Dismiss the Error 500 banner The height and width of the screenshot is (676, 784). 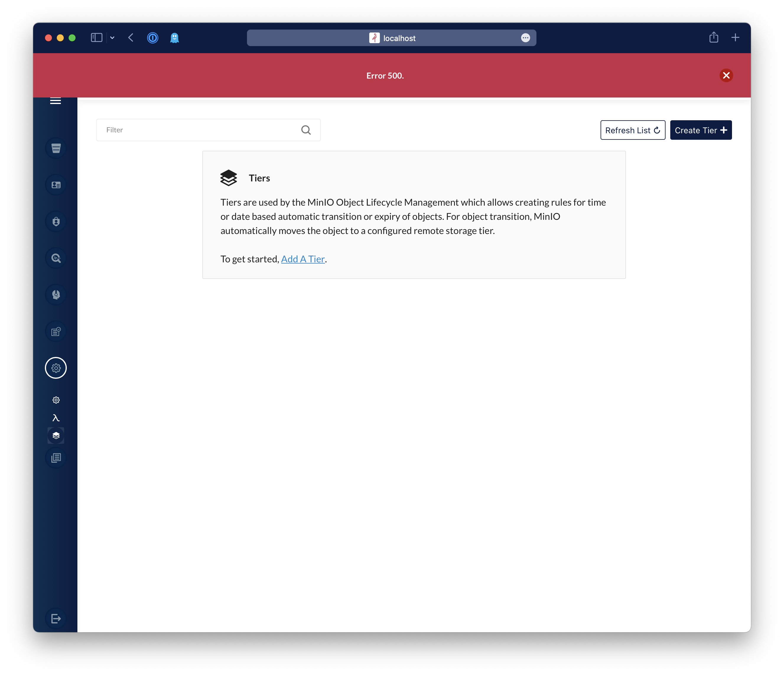pos(726,75)
